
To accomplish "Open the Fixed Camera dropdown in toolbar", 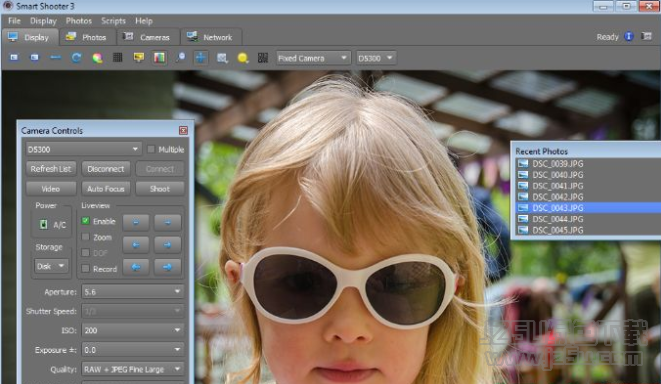I will pyautogui.click(x=313, y=58).
